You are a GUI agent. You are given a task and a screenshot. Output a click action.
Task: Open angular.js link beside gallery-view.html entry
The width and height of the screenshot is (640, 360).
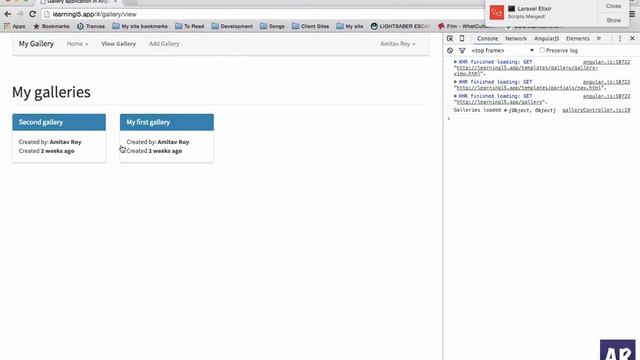tap(607, 62)
